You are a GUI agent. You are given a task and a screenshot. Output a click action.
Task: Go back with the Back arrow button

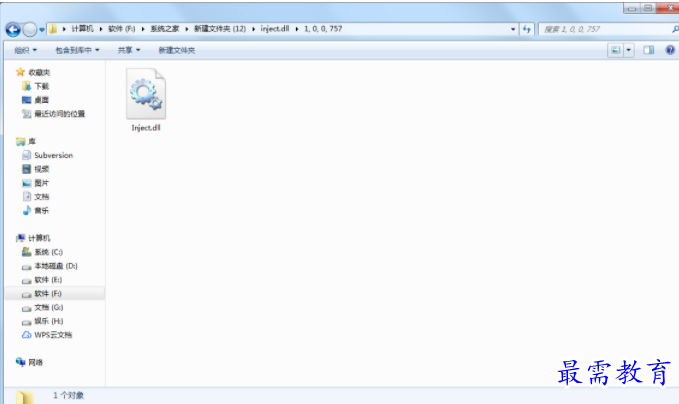tap(13, 29)
